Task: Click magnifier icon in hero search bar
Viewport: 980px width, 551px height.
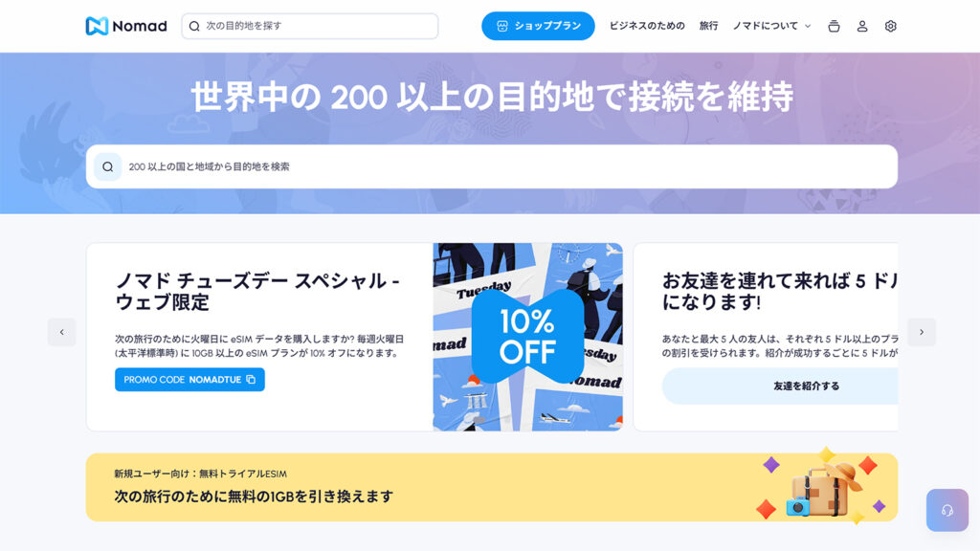Action: 107,166
